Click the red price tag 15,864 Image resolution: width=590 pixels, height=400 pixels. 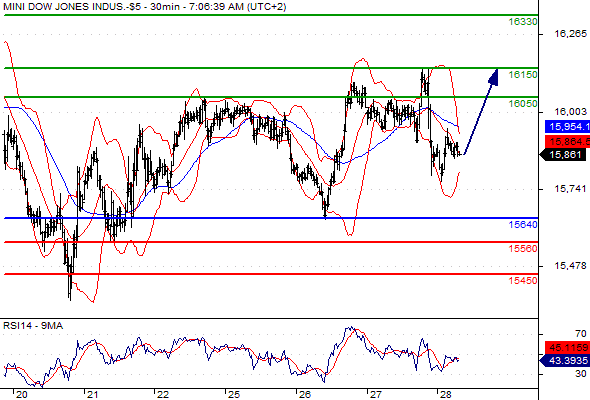tap(567, 141)
